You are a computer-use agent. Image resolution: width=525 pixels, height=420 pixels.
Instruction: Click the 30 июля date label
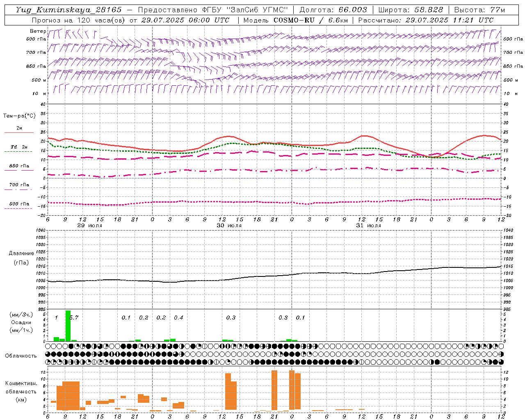coord(229,226)
